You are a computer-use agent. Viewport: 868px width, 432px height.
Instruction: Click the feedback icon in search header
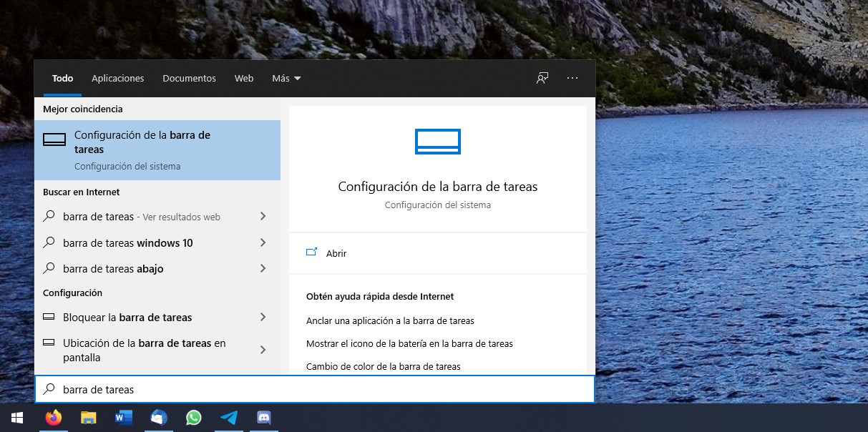coord(542,78)
